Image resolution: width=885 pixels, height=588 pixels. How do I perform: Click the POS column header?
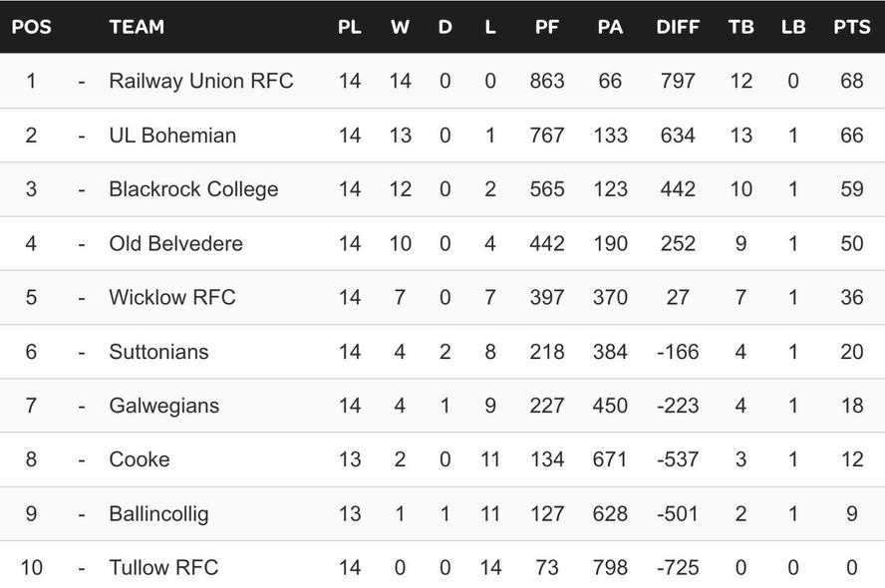(x=31, y=27)
